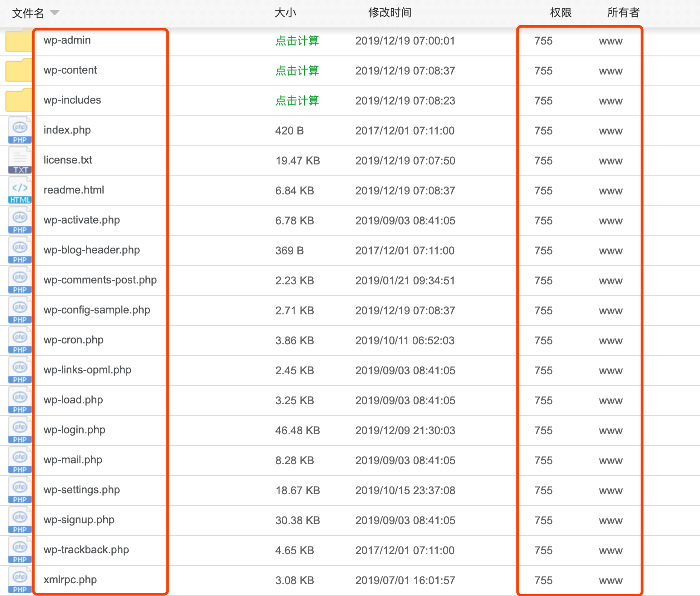The image size is (700, 596).
Task: Click the wp-includes folder icon
Action: tap(19, 100)
